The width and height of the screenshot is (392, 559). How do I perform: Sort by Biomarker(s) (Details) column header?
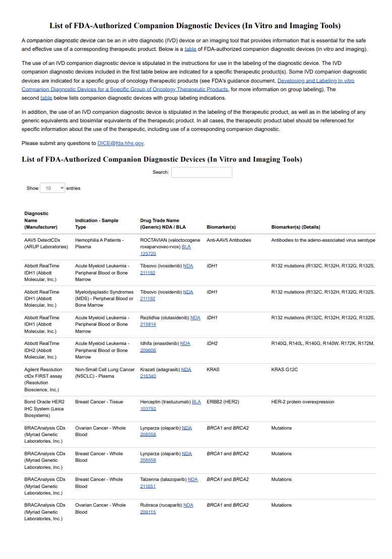296,227
